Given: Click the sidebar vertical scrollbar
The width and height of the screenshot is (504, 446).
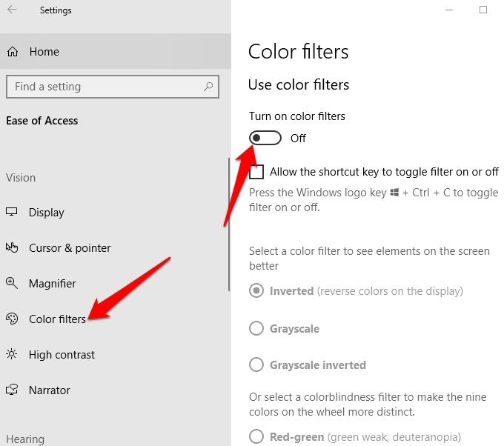Looking at the screenshot, I should pyautogui.click(x=229, y=222).
